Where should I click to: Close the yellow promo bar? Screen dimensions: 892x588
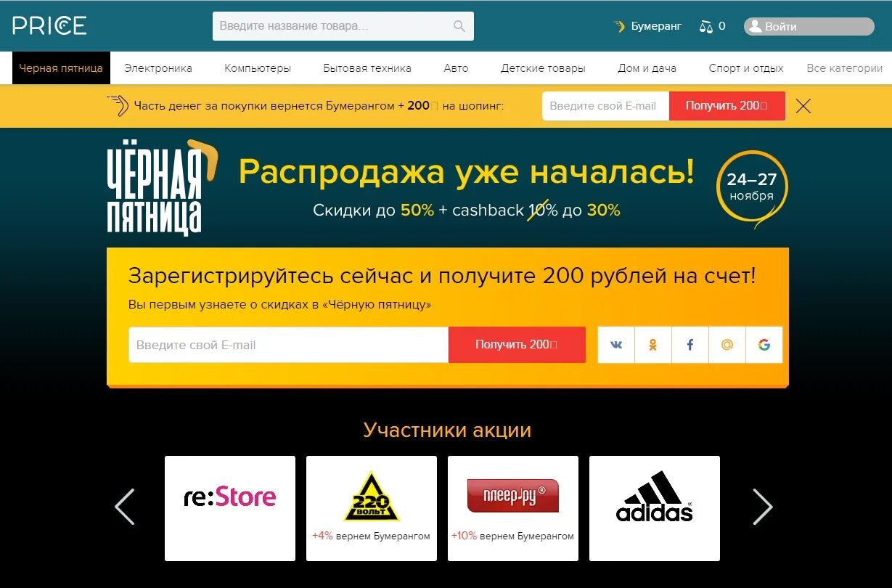click(803, 106)
